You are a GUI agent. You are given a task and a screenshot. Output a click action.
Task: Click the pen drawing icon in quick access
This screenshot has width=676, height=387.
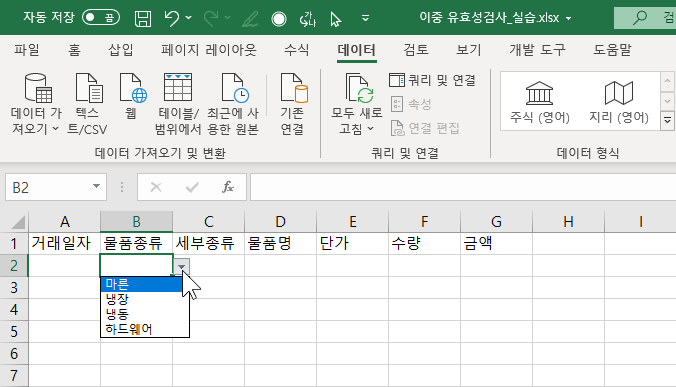(250, 19)
